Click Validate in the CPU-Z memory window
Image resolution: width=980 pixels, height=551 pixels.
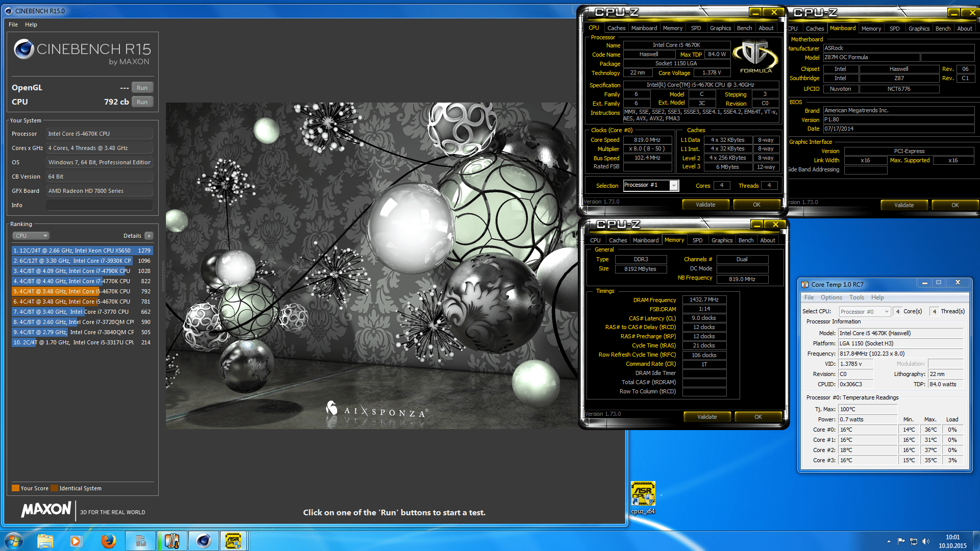[x=707, y=417]
